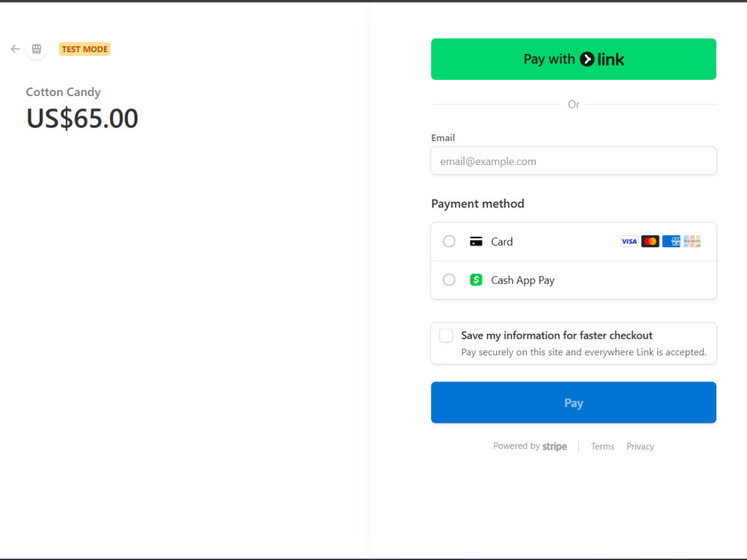Click the Pay with link button
This screenshot has width=747, height=560.
574,59
